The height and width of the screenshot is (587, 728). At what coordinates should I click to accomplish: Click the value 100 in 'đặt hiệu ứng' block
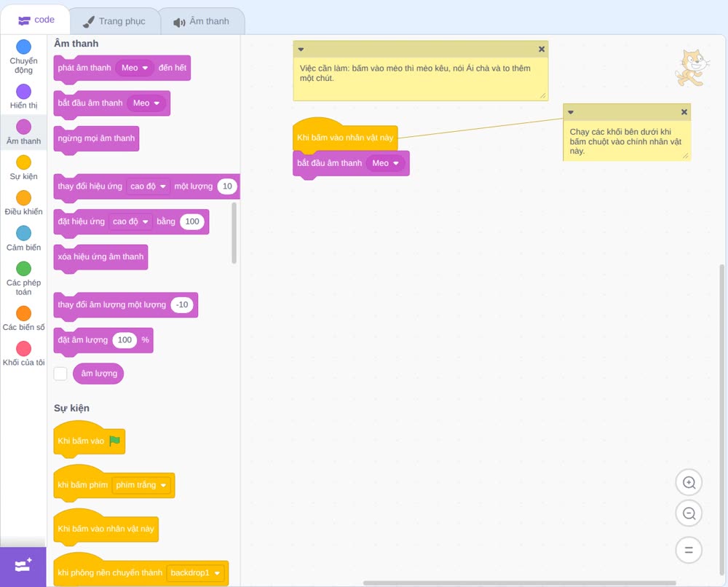click(192, 221)
